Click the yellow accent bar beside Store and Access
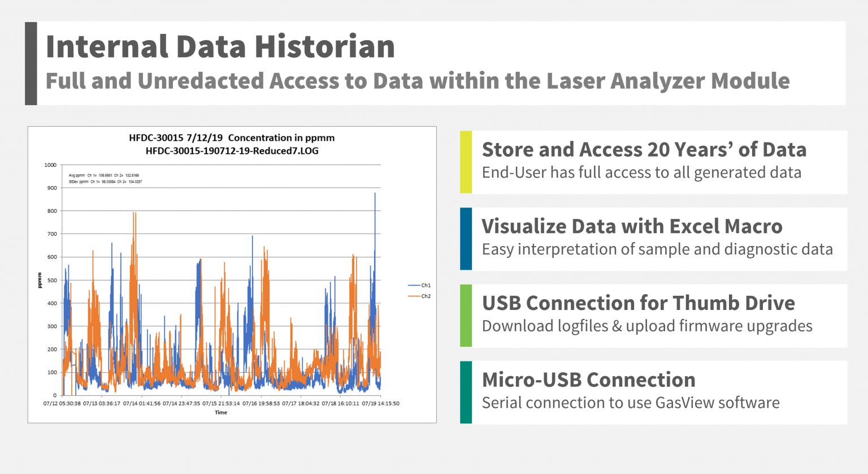Viewport: 868px width, 474px height. coord(466,162)
